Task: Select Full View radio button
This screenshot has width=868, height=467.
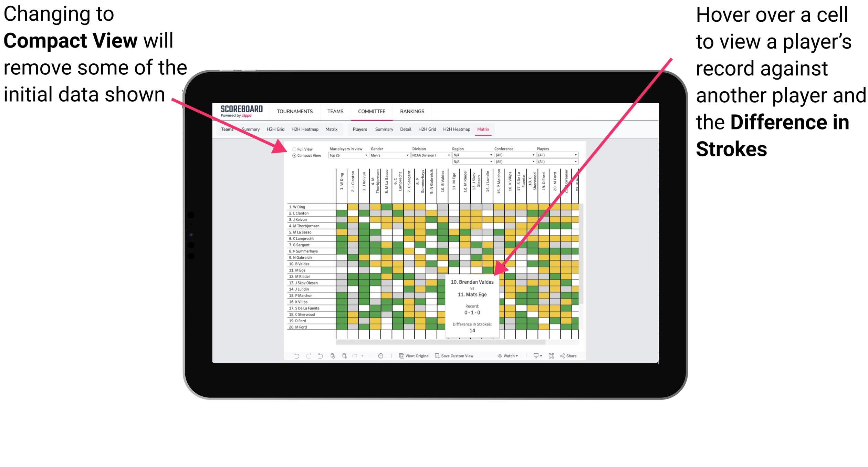Action: [293, 148]
